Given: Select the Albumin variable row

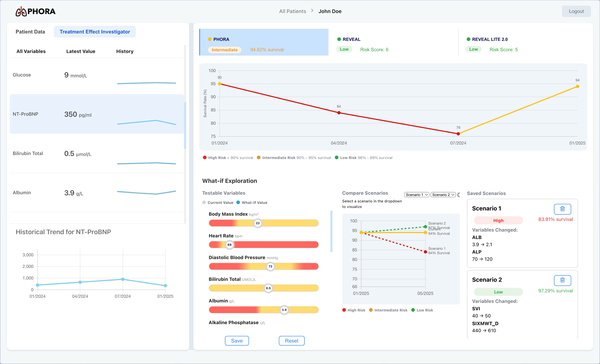Looking at the screenshot, I should 97,193.
